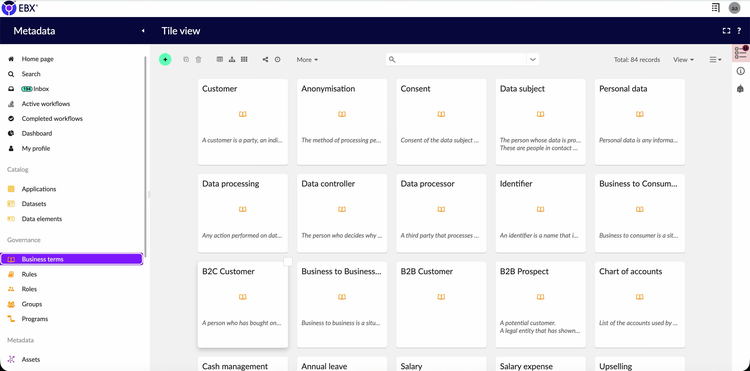
Task: Open the Business to Business tile
Action: (342, 304)
